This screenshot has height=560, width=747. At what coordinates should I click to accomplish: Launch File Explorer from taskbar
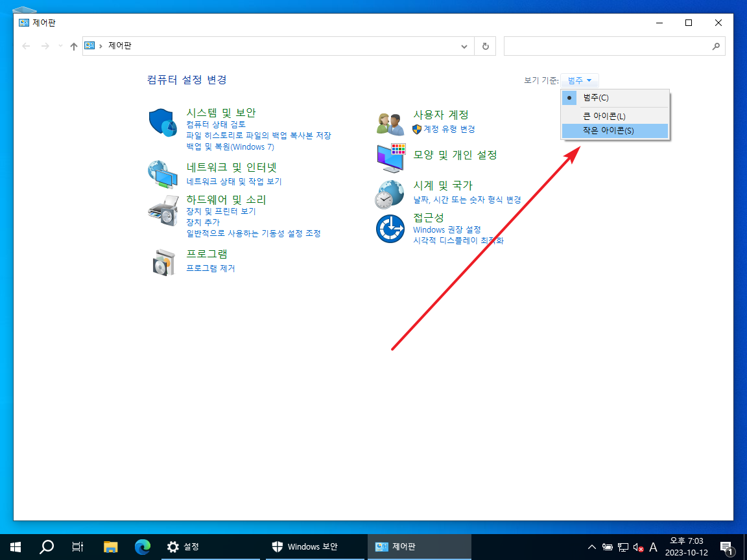click(110, 546)
